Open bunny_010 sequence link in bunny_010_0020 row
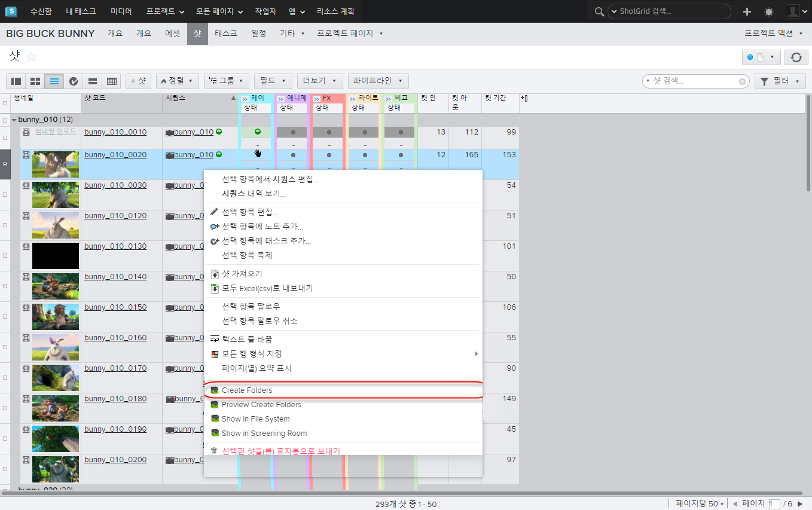Viewport: 812px width, 510px height. 194,155
